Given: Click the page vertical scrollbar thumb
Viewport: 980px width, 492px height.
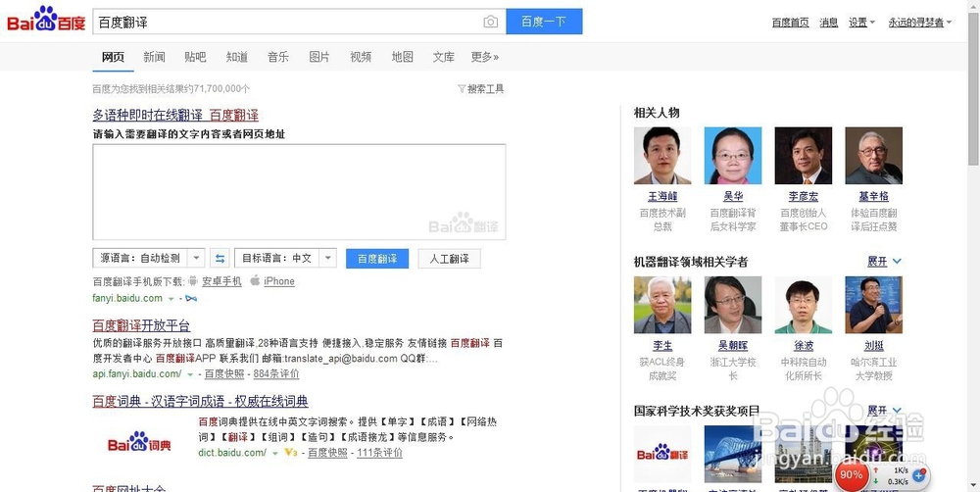Looking at the screenshot, I should pos(974,89).
